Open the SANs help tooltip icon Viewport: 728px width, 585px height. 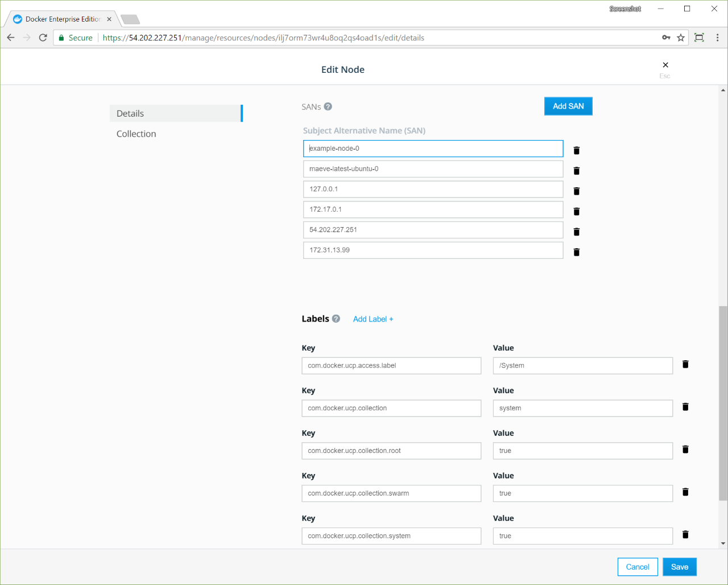pyautogui.click(x=328, y=106)
